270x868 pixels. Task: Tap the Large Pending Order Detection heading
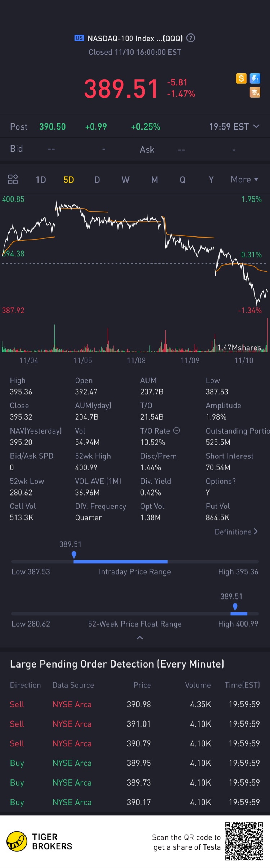pyautogui.click(x=117, y=664)
